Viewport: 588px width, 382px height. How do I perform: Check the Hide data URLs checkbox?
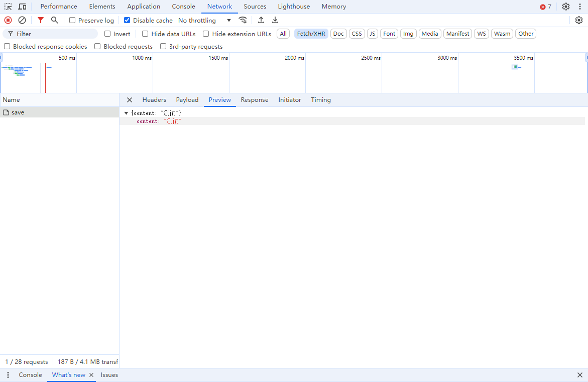(145, 34)
